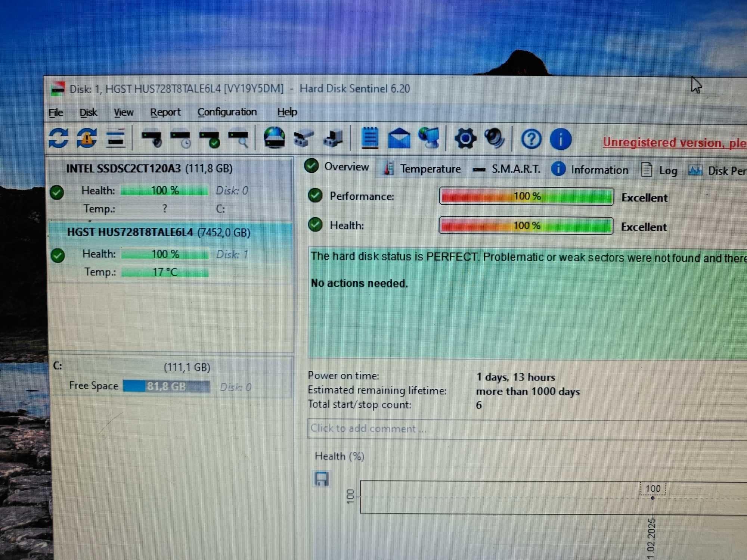The width and height of the screenshot is (747, 560).
Task: Click the three-lines list toolbar icon
Action: coord(115,139)
